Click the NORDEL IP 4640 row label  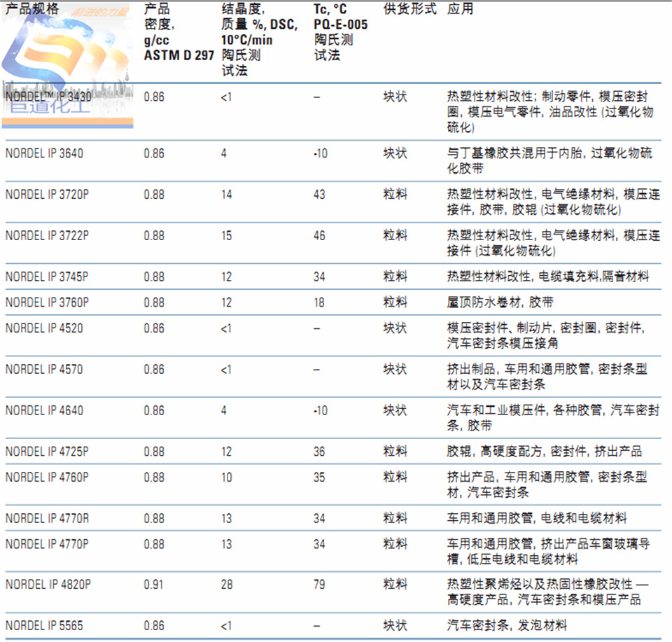coord(44,410)
